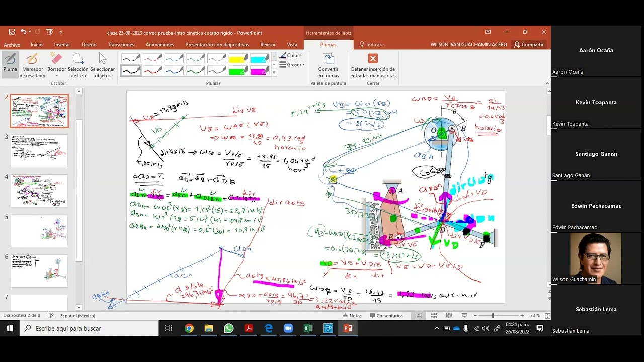Zoom in with the plus icon
The width and height of the screenshot is (644, 362).
522,316
